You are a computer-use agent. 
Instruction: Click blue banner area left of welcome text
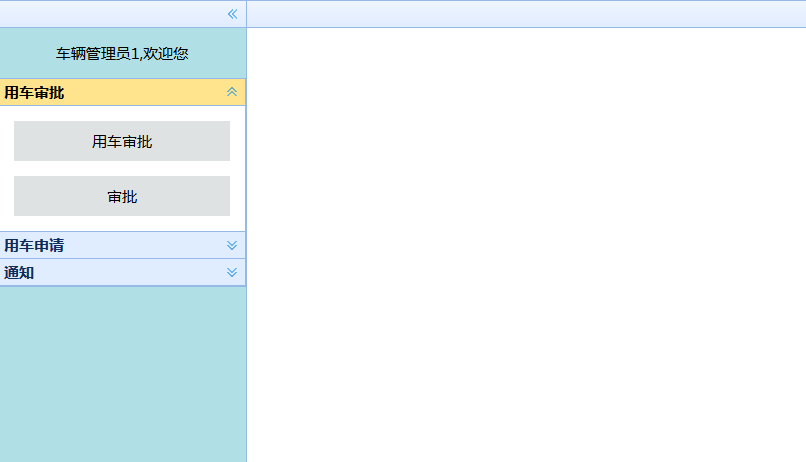pos(28,53)
